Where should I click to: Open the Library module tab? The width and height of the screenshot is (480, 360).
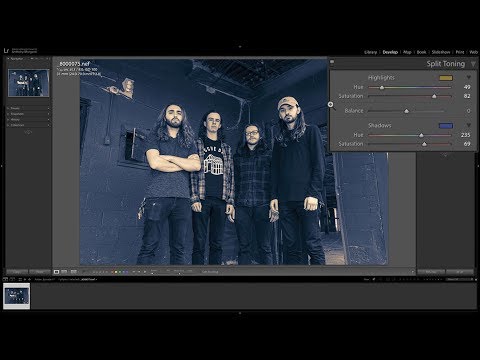(x=370, y=52)
